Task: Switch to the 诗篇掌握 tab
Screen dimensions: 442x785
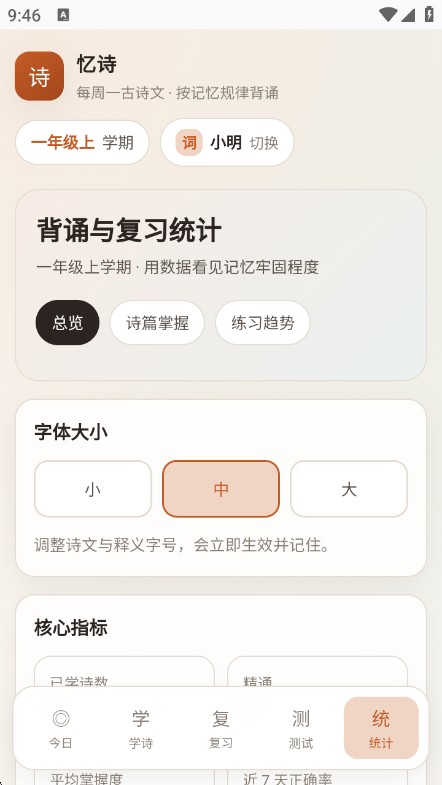Action: (x=157, y=323)
